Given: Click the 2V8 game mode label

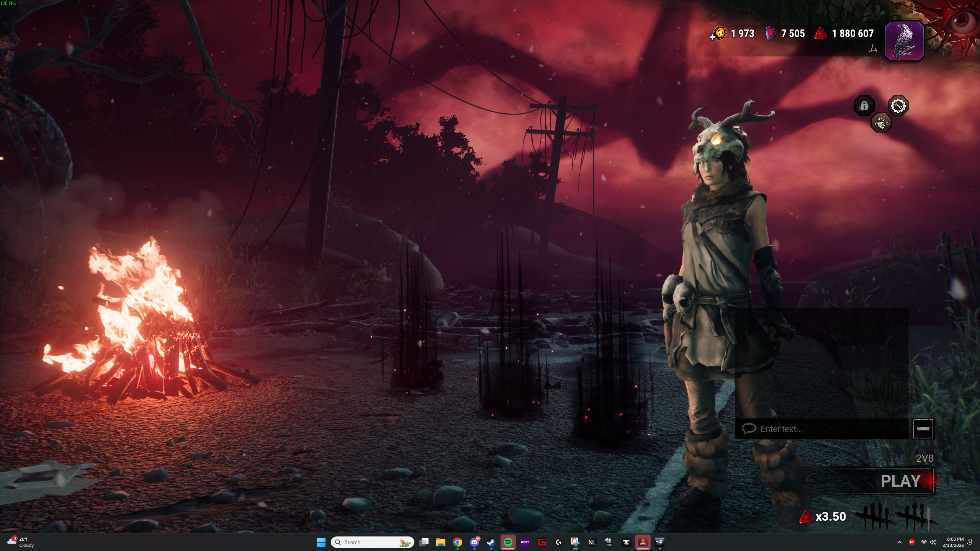Looking at the screenshot, I should click(x=924, y=458).
